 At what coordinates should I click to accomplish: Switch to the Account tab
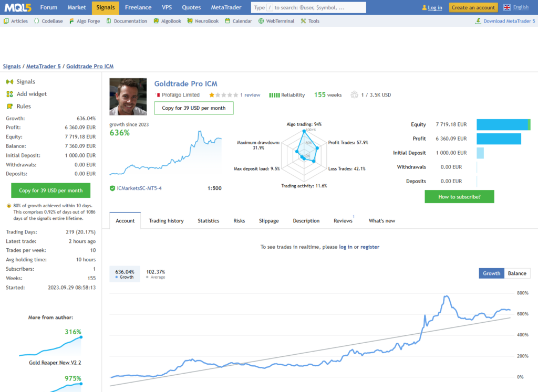coord(125,221)
